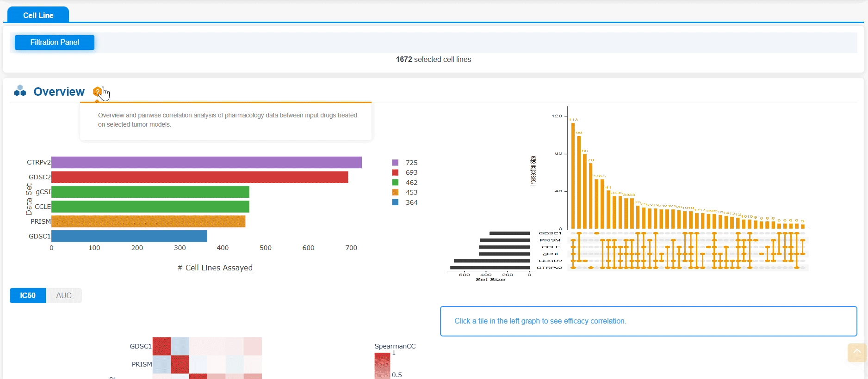Click the GDSC2 red bar

199,177
